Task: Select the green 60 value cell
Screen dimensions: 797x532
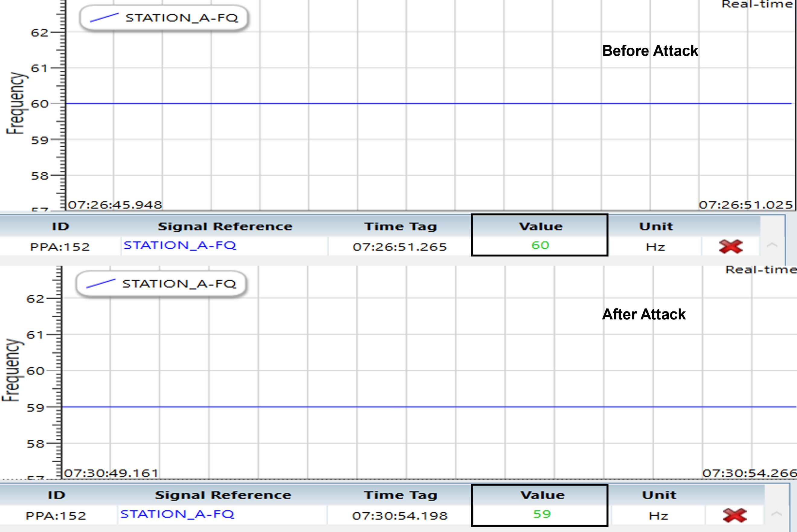Action: (x=540, y=245)
